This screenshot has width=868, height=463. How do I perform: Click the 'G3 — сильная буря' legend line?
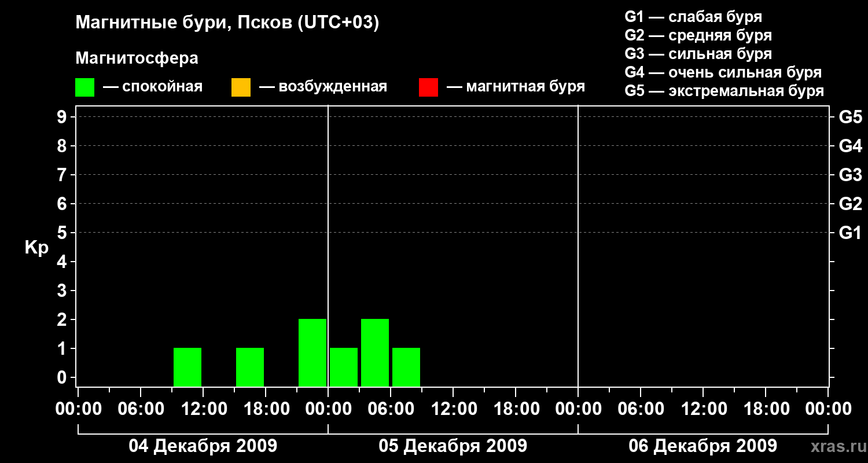[x=698, y=54]
